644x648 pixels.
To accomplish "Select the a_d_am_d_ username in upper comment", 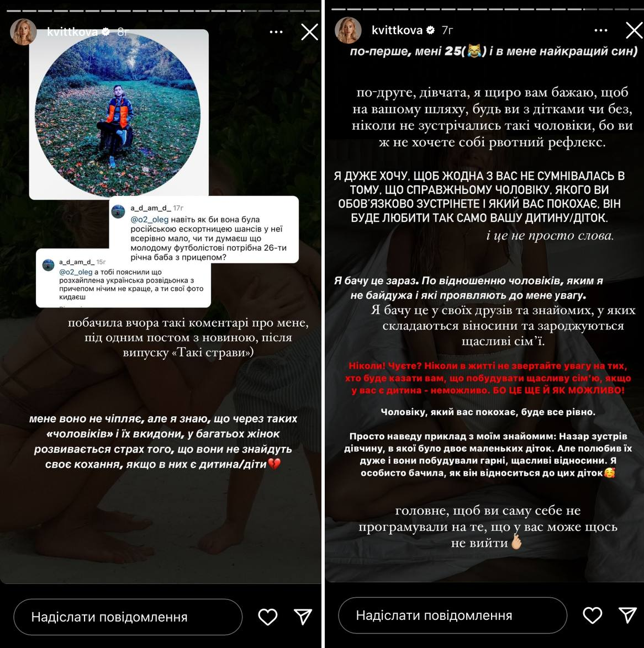I will [x=151, y=208].
